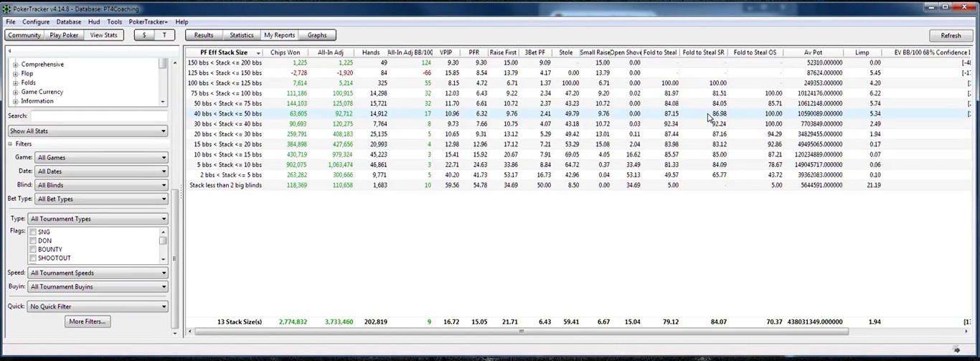Click the PokerTracker app icon in title bar
The width and height of the screenshot is (980, 361).
7,8
